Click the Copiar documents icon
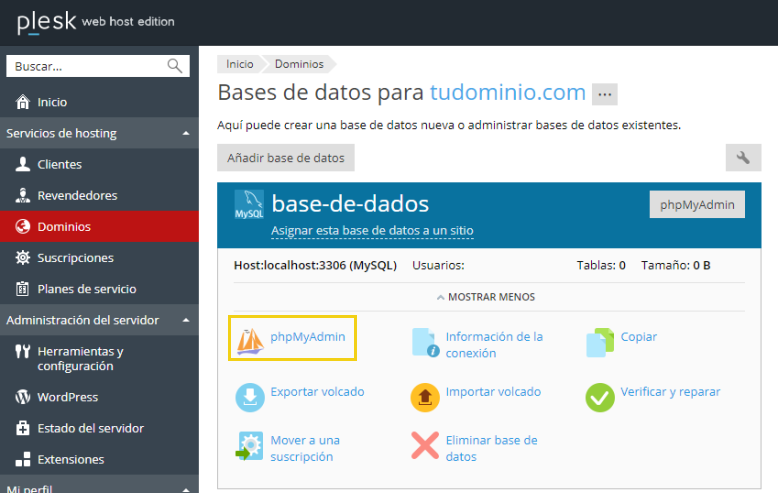 coord(600,342)
